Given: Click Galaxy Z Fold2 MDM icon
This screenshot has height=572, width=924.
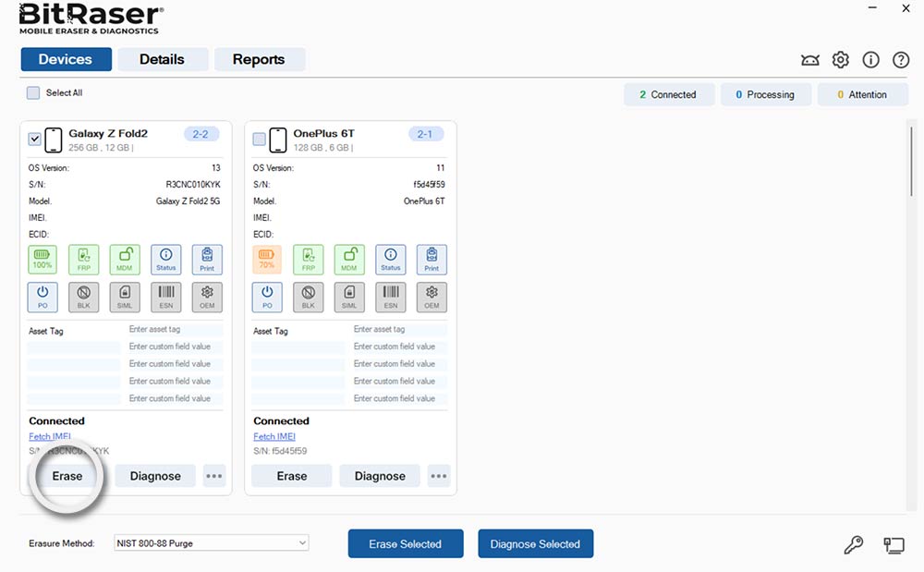Looking at the screenshot, I should pos(125,259).
